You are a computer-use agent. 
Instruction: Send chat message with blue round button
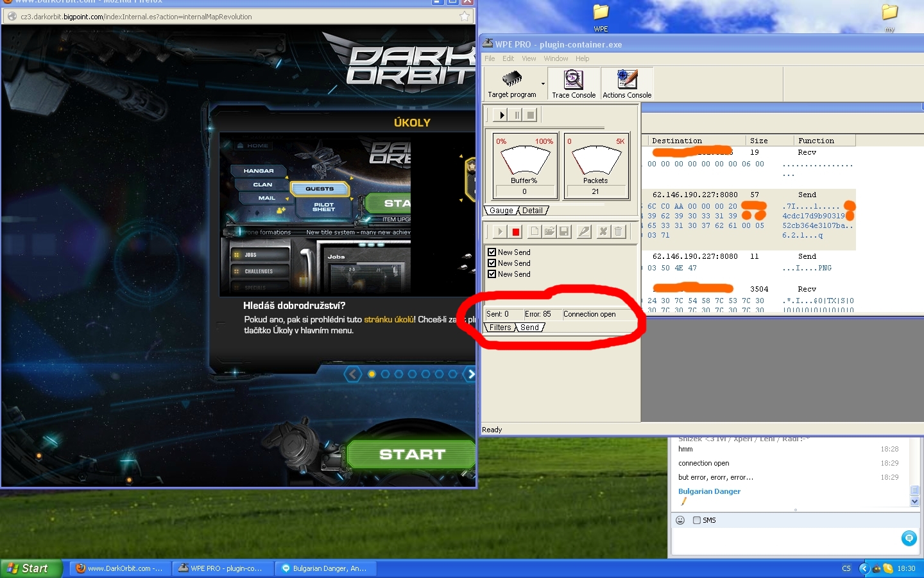[909, 538]
